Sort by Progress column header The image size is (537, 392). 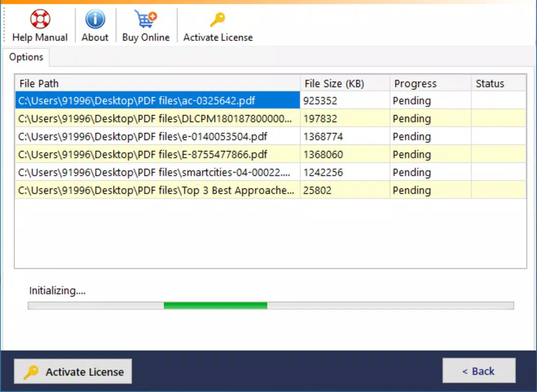click(x=431, y=83)
